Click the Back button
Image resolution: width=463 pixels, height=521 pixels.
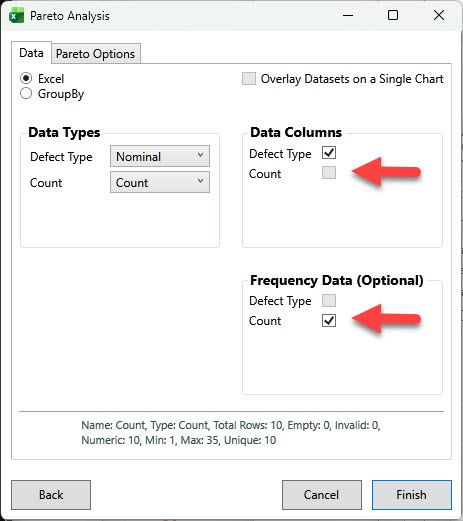[x=51, y=495]
